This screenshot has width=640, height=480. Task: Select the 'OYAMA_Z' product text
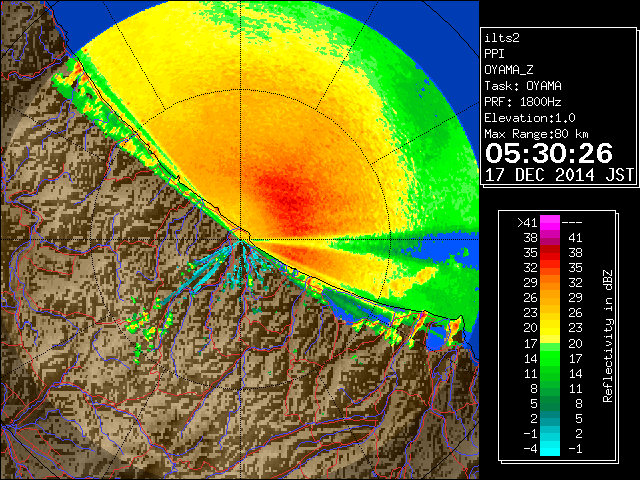click(x=509, y=70)
